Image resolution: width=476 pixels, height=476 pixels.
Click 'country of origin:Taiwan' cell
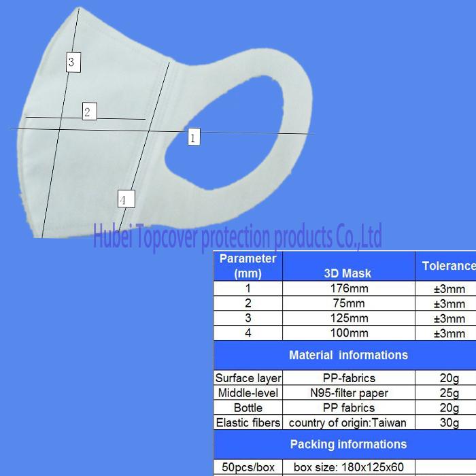click(x=348, y=422)
